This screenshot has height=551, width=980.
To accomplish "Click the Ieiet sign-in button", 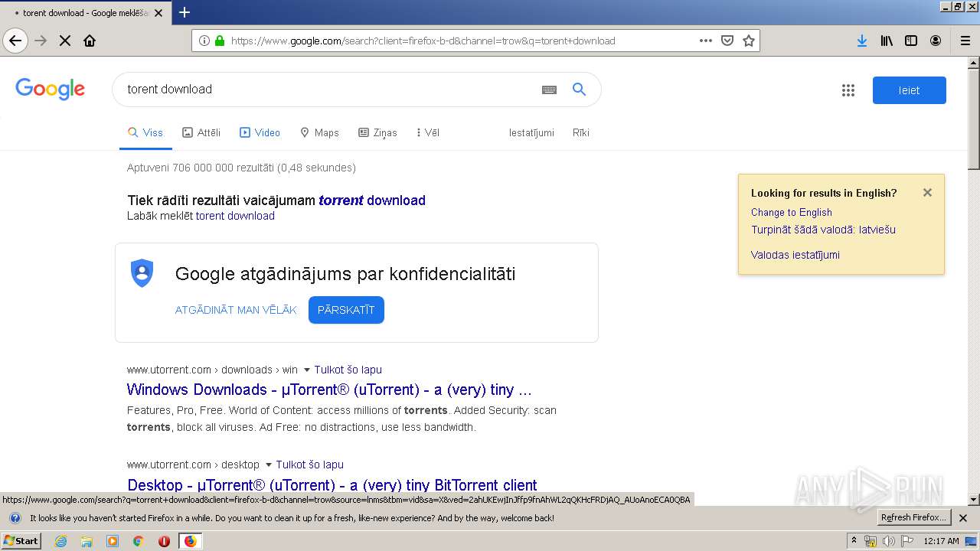I will 910,90.
